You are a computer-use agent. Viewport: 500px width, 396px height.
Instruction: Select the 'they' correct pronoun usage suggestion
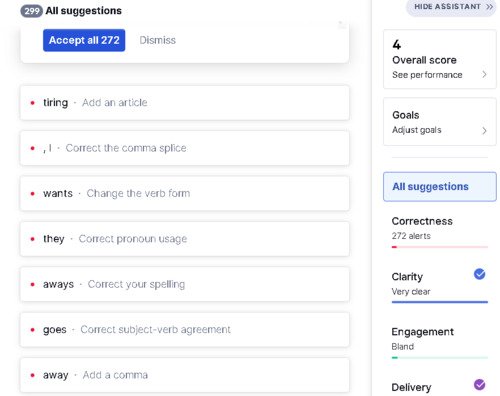pyautogui.click(x=185, y=239)
